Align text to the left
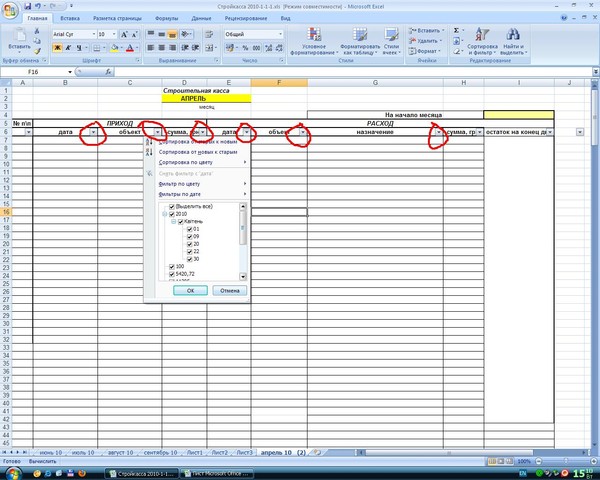The height and width of the screenshot is (480, 600). pyautogui.click(x=151, y=47)
